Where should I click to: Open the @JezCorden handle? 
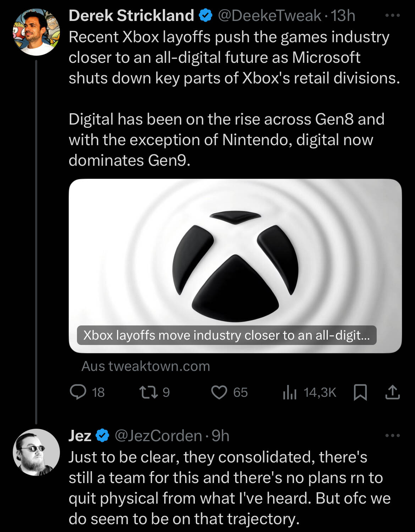158,435
